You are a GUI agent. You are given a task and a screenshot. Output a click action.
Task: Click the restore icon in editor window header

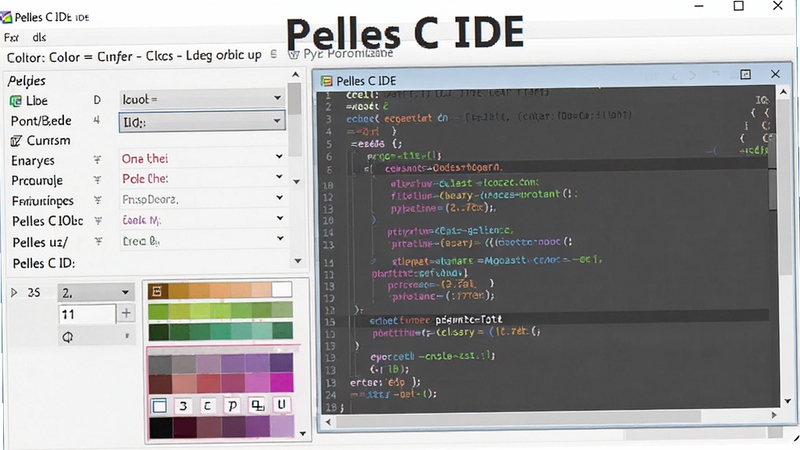[x=745, y=74]
